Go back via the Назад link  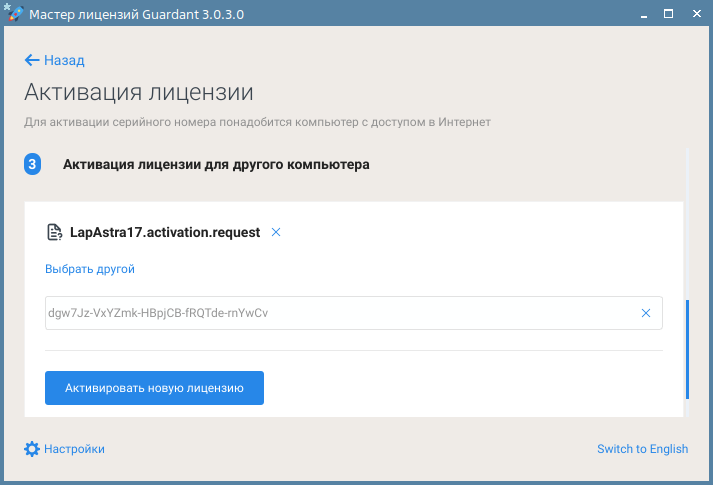(x=64, y=60)
